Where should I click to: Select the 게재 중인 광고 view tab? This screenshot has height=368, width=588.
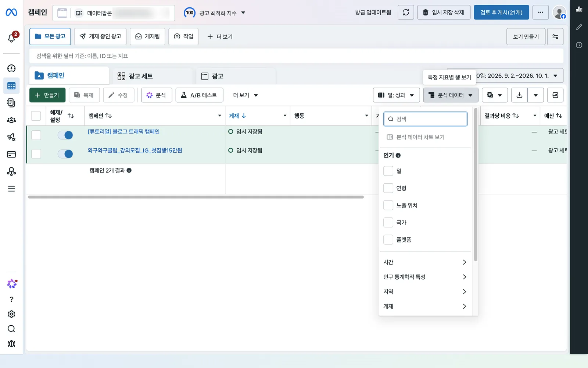100,36
